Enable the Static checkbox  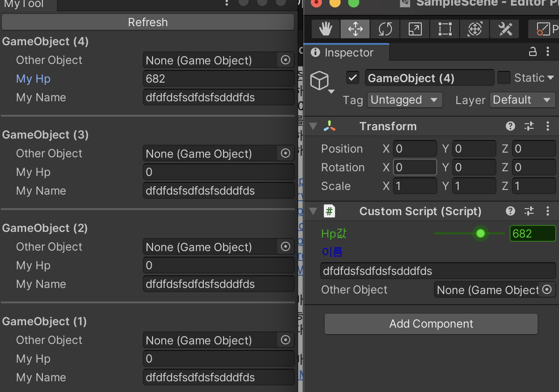pyautogui.click(x=504, y=78)
